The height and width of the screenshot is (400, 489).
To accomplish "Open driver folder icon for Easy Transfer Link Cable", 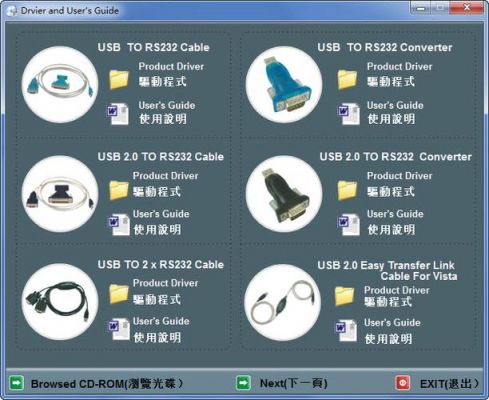I will click(x=344, y=296).
